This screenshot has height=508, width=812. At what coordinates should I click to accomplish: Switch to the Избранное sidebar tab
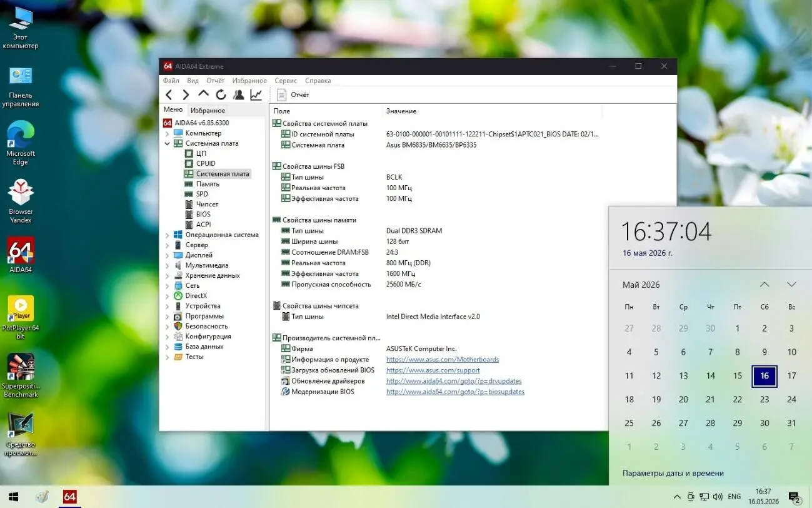208,111
